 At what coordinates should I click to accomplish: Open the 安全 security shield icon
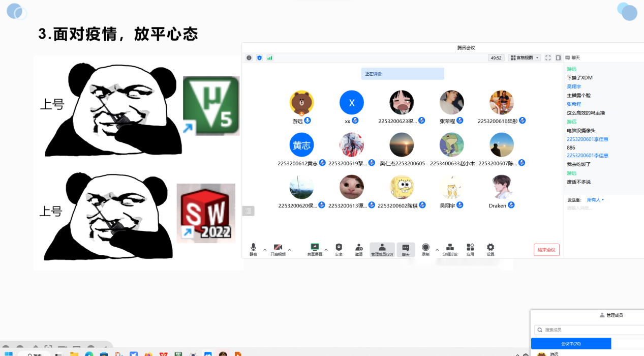(x=339, y=247)
